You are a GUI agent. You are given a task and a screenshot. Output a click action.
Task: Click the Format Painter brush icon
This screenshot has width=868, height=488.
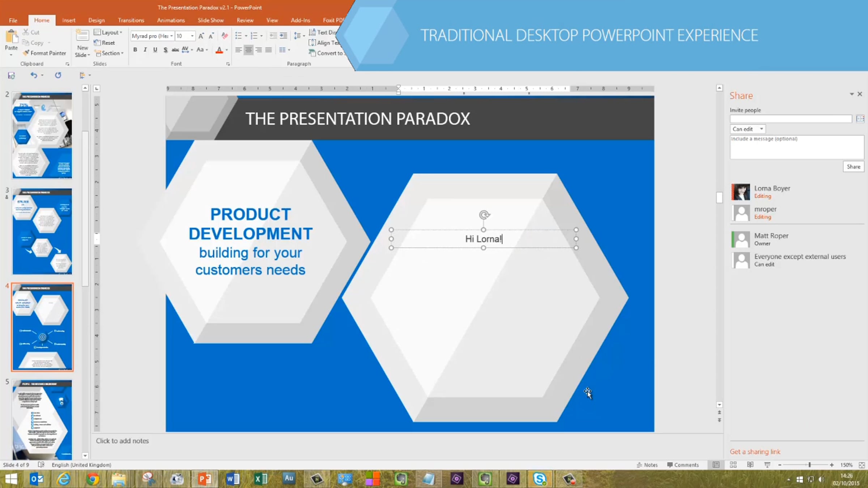tap(26, 53)
